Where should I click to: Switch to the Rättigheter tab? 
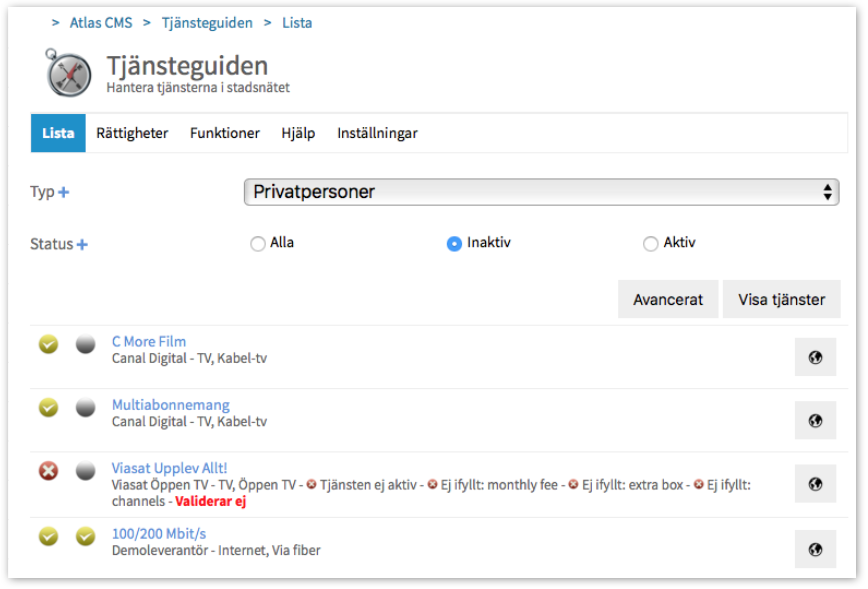point(132,133)
